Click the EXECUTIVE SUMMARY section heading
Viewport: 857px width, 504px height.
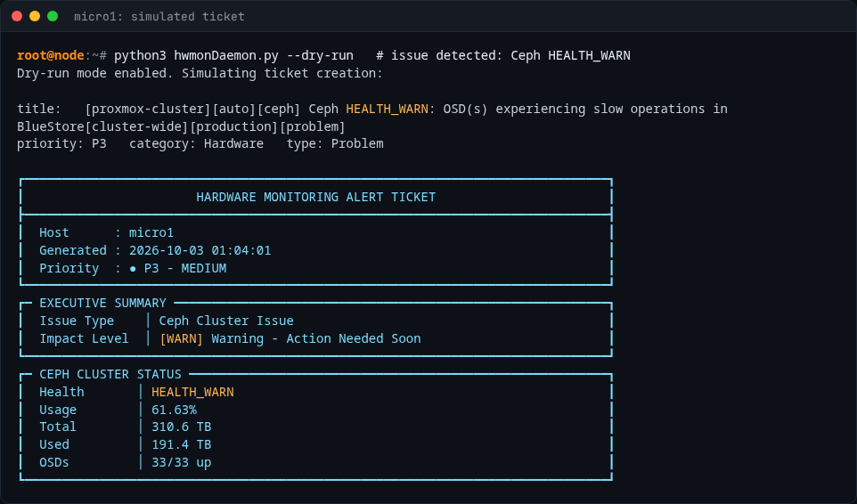[102, 303]
